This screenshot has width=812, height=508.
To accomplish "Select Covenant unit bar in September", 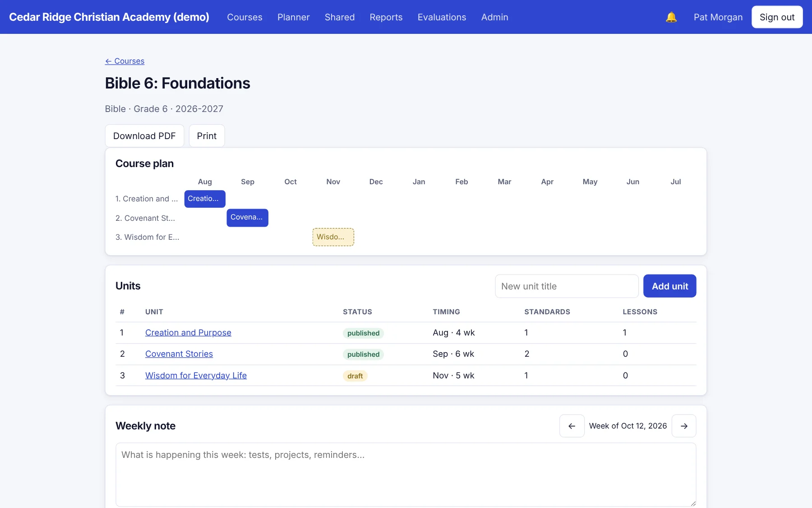I will pyautogui.click(x=248, y=218).
